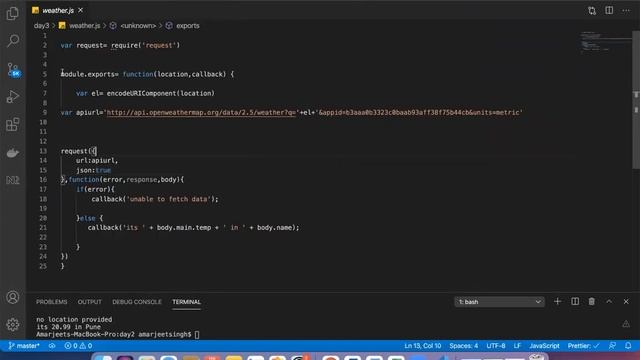The height and width of the screenshot is (360, 640).
Task: Switch to the PROBLEMS panel tab
Action: 51,302
